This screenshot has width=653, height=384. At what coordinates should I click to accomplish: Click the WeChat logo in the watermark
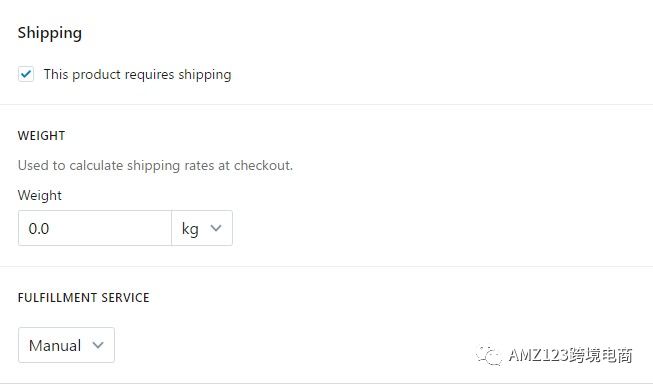click(x=489, y=355)
